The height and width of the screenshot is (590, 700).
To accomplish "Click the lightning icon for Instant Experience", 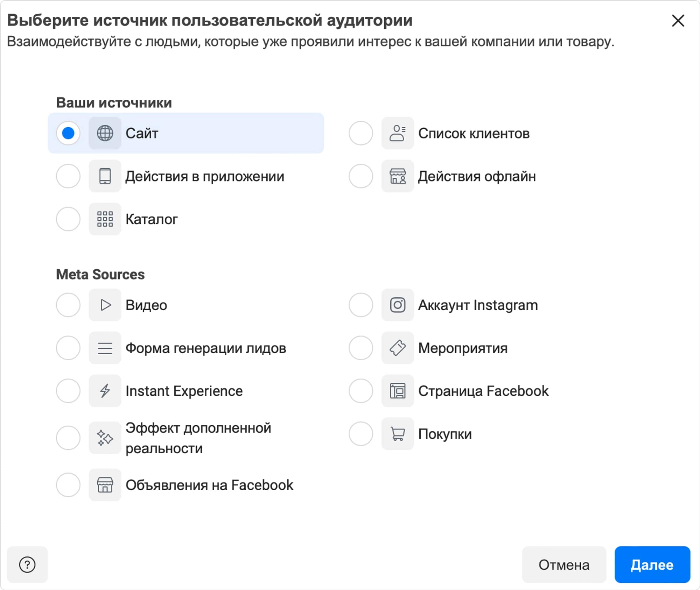I will click(105, 391).
